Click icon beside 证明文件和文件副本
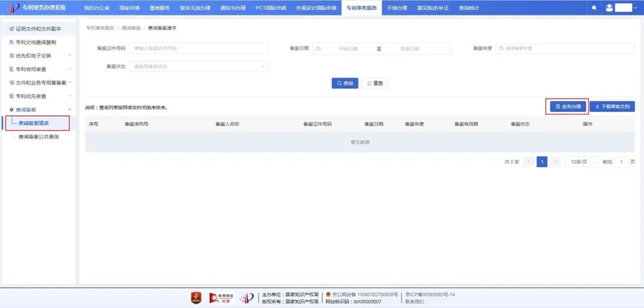Screen dimensions: 644x308 coord(11,29)
